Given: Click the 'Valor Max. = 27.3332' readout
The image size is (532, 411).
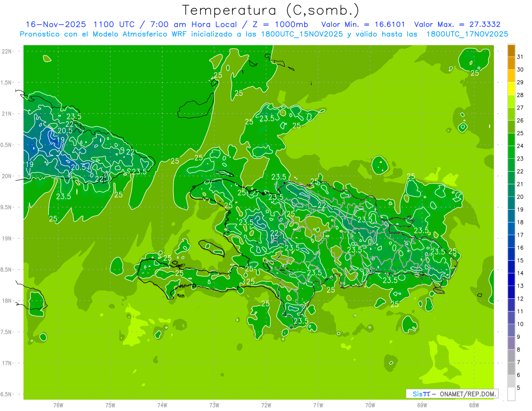Looking at the screenshot, I should point(457,24).
